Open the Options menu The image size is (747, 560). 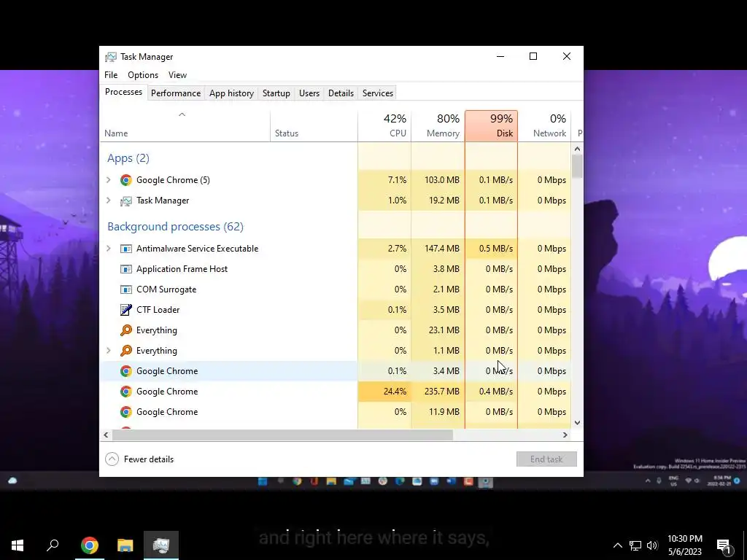point(143,75)
